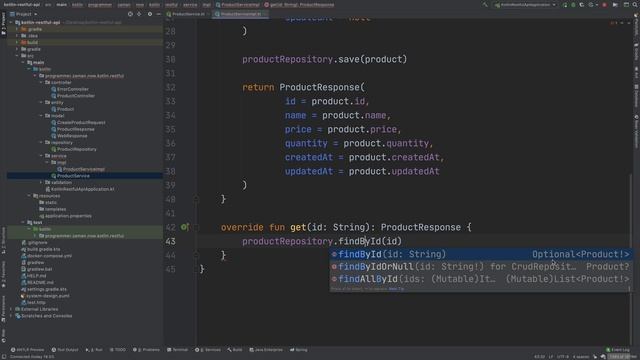Collapse the src folder
Image resolution: width=640 pixels, height=360 pixels.
click(x=17, y=56)
